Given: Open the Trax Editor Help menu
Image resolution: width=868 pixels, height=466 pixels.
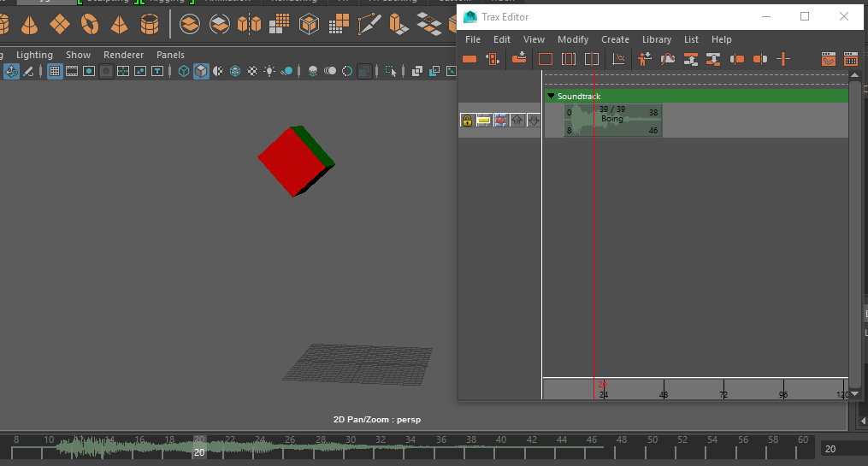Looking at the screenshot, I should tap(721, 39).
